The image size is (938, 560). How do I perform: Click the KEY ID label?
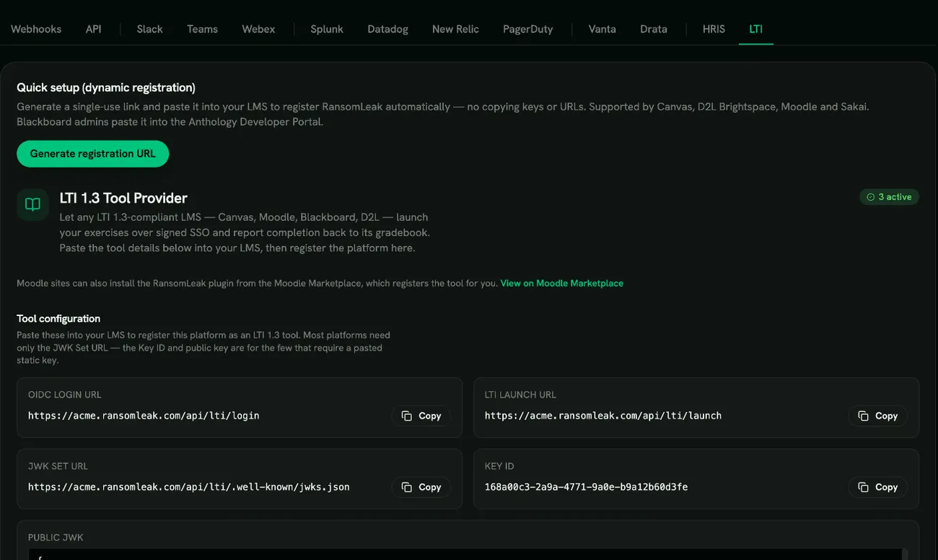(x=499, y=466)
